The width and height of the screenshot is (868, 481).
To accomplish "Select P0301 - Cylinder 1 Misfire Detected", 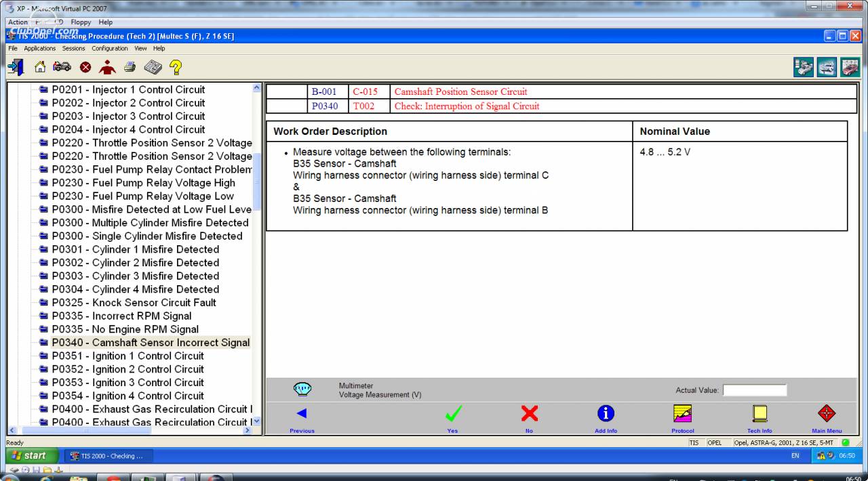I will click(136, 249).
